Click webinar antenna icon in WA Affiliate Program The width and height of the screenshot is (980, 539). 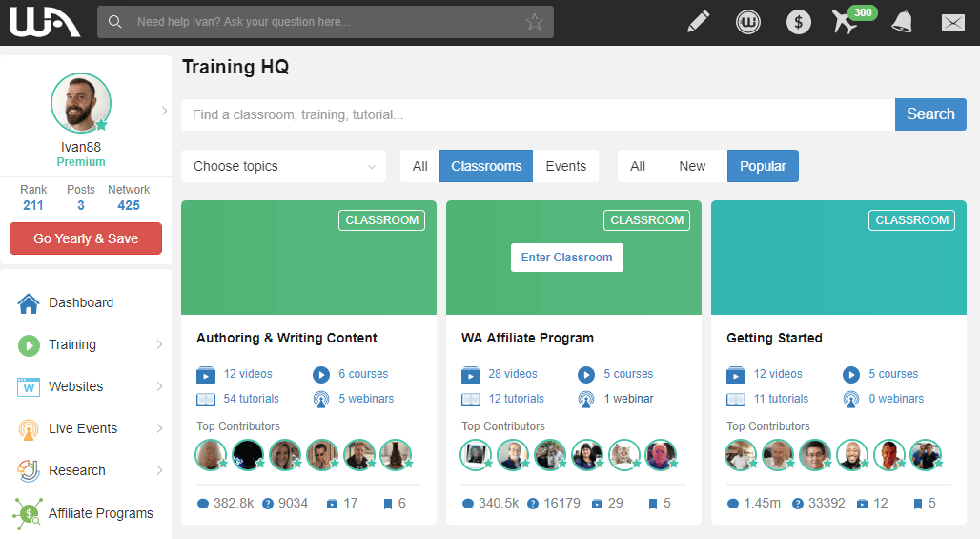(586, 399)
